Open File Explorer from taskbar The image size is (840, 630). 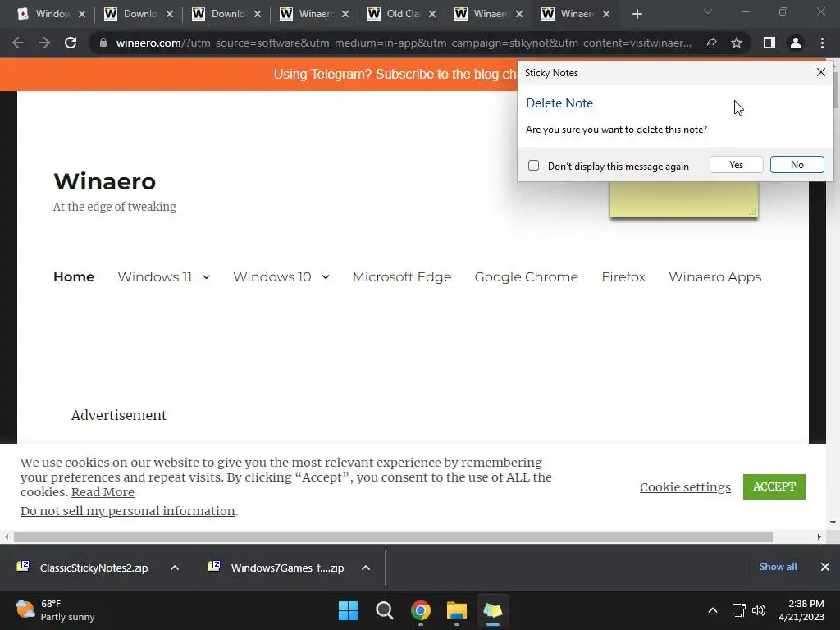456,610
